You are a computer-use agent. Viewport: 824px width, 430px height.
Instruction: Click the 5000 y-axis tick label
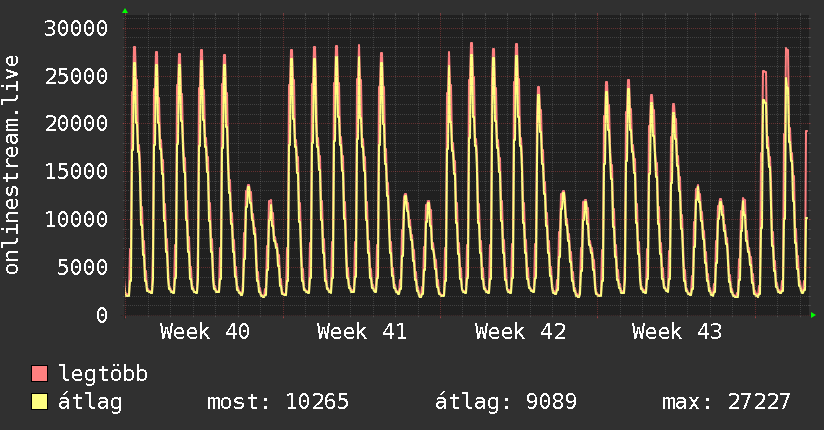point(83,267)
